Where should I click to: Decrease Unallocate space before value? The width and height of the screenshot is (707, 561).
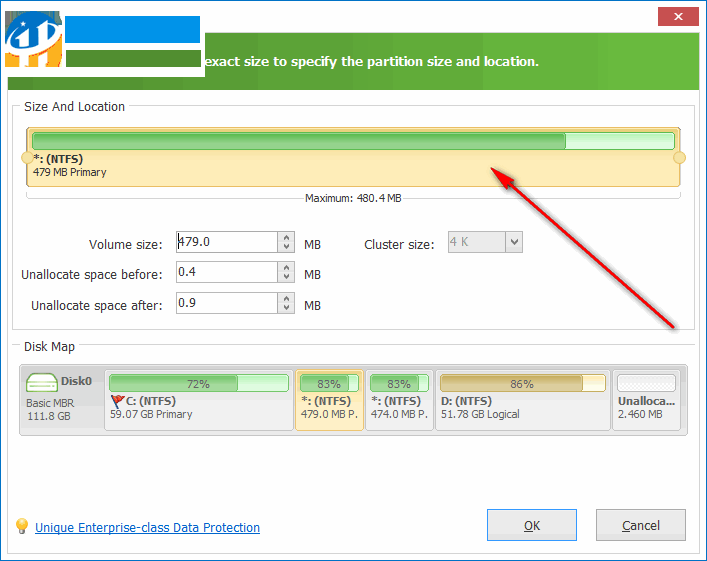286,277
